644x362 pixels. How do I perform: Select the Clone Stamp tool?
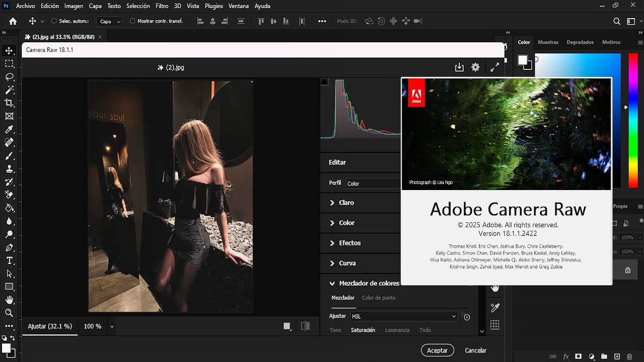click(x=9, y=168)
